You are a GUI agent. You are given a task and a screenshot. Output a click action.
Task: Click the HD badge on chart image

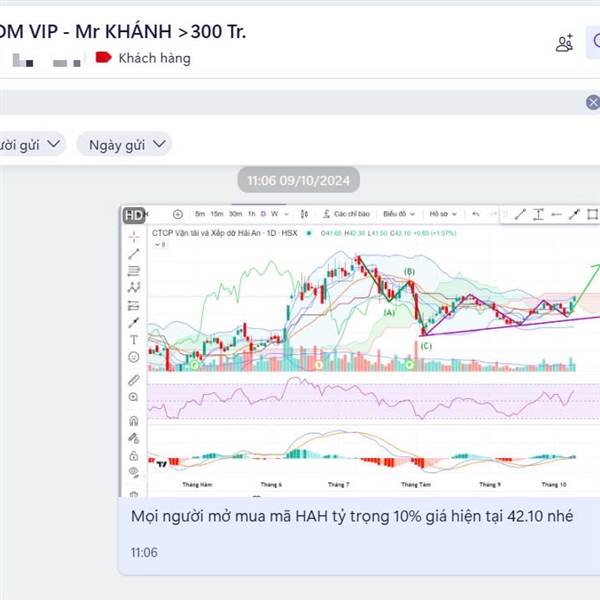(134, 215)
